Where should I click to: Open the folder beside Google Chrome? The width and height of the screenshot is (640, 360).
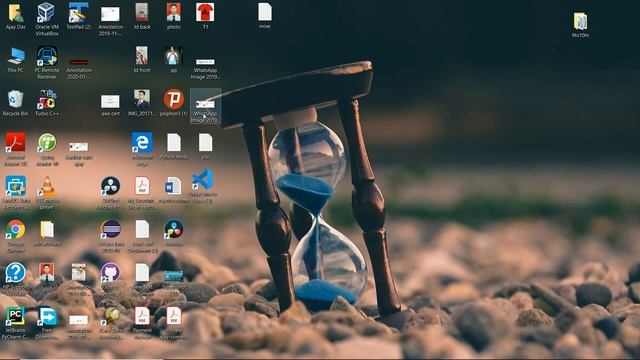coord(47,233)
